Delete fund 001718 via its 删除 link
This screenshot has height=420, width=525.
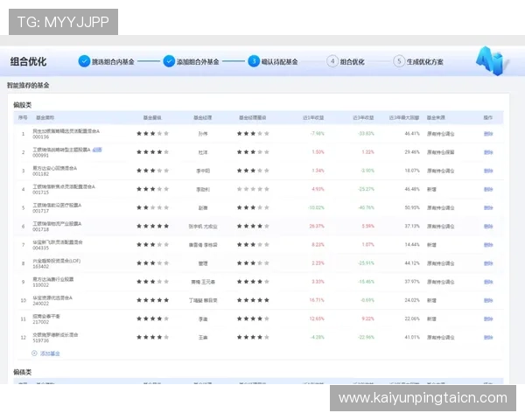pos(488,227)
